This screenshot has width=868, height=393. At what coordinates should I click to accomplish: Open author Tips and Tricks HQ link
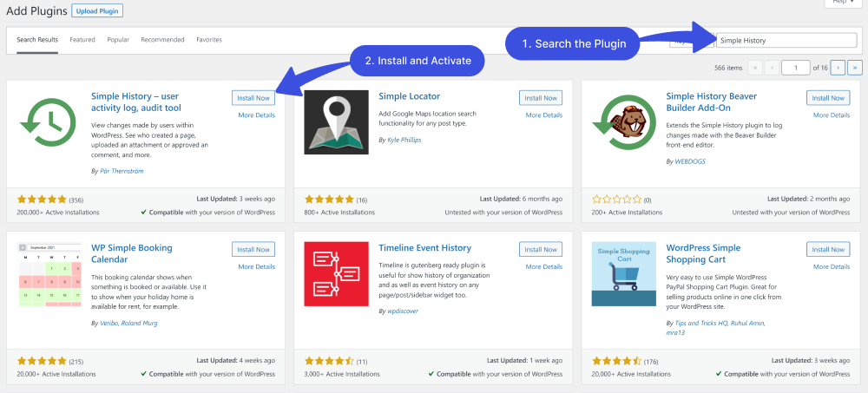702,323
